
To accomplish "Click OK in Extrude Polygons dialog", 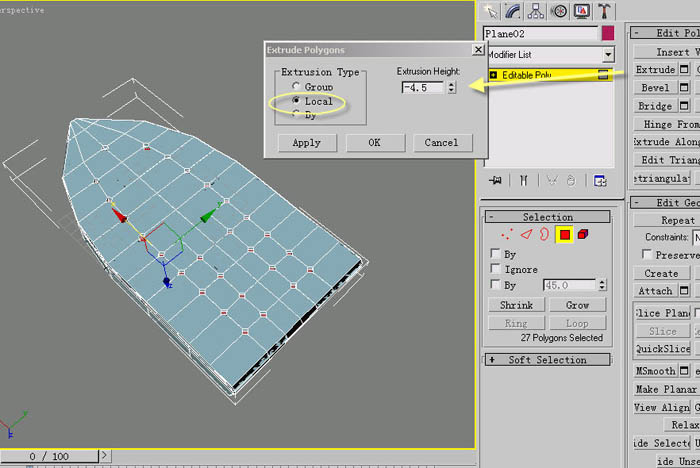I will [x=375, y=143].
